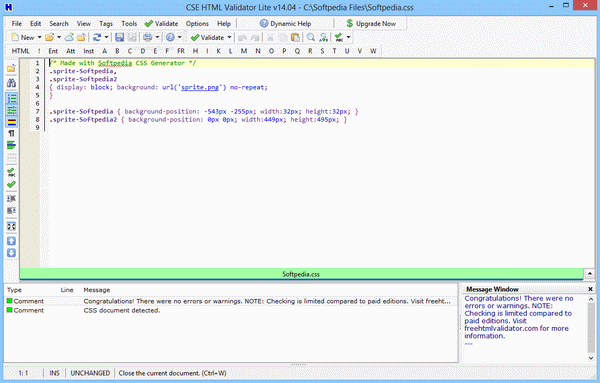Toggle syntax highlighting colored bars icon

click(x=11, y=122)
